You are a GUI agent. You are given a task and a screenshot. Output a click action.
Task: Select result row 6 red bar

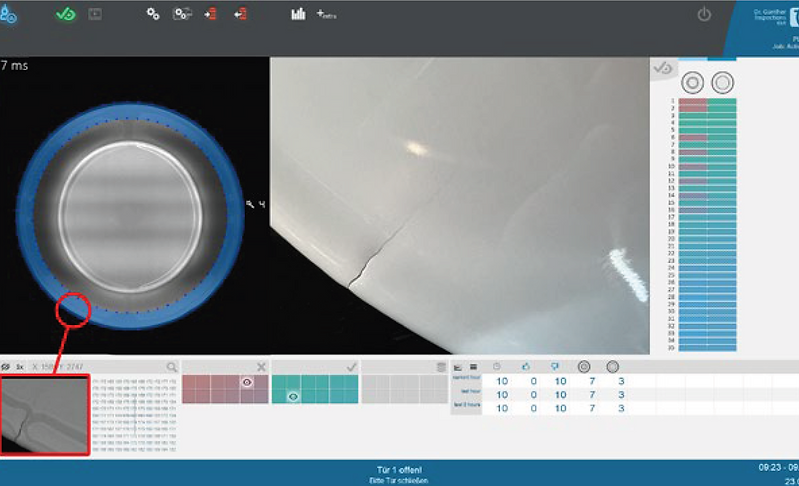pos(693,138)
